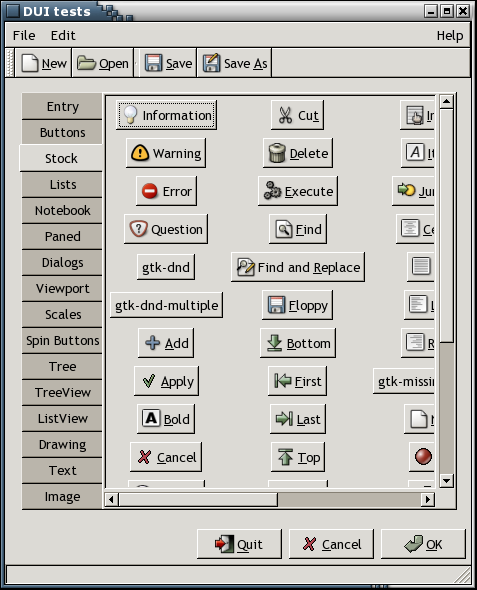Click the Quit button at bottom
The width and height of the screenshot is (477, 590).
(239, 544)
